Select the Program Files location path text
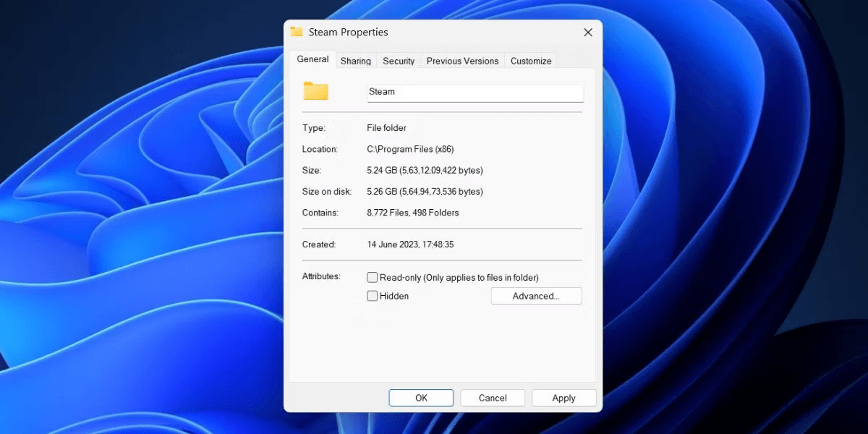 click(x=412, y=149)
